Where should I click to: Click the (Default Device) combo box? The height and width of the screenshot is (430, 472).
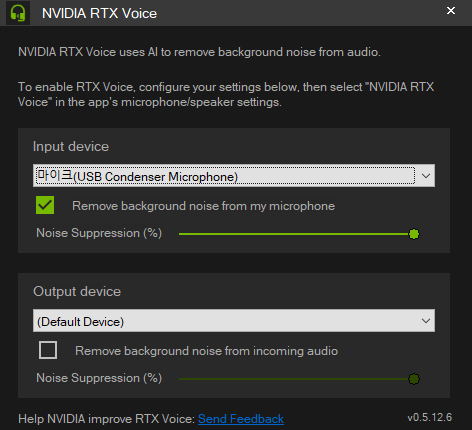234,320
